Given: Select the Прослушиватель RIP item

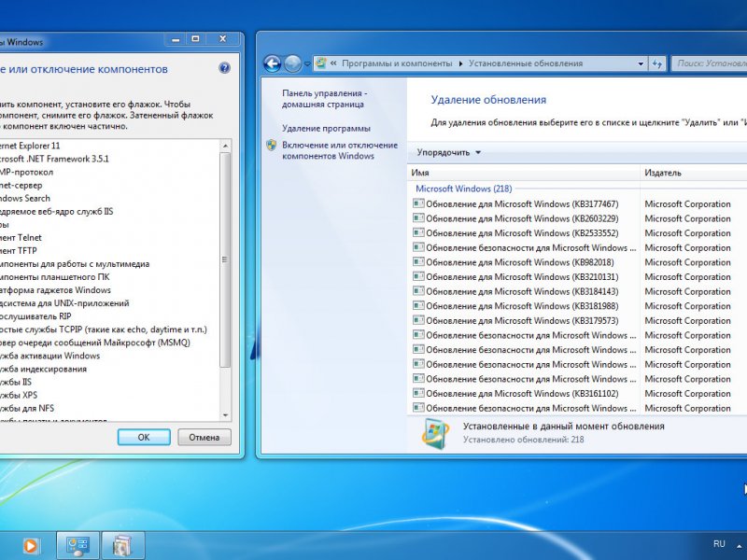Looking at the screenshot, I should pyautogui.click(x=35, y=316).
